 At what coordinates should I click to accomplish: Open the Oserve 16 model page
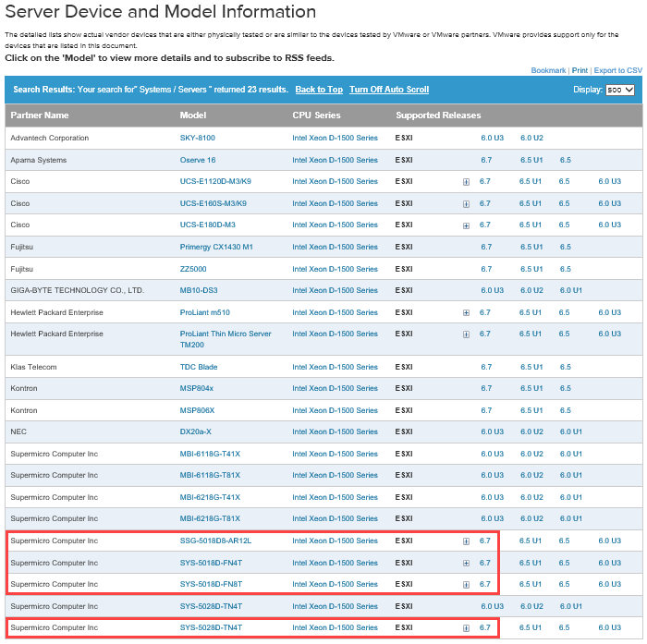coord(198,160)
